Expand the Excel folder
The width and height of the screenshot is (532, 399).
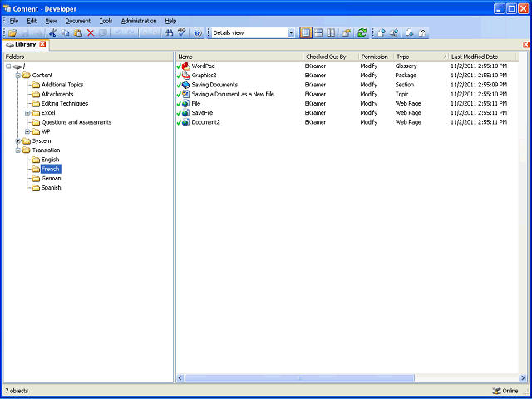coord(27,113)
